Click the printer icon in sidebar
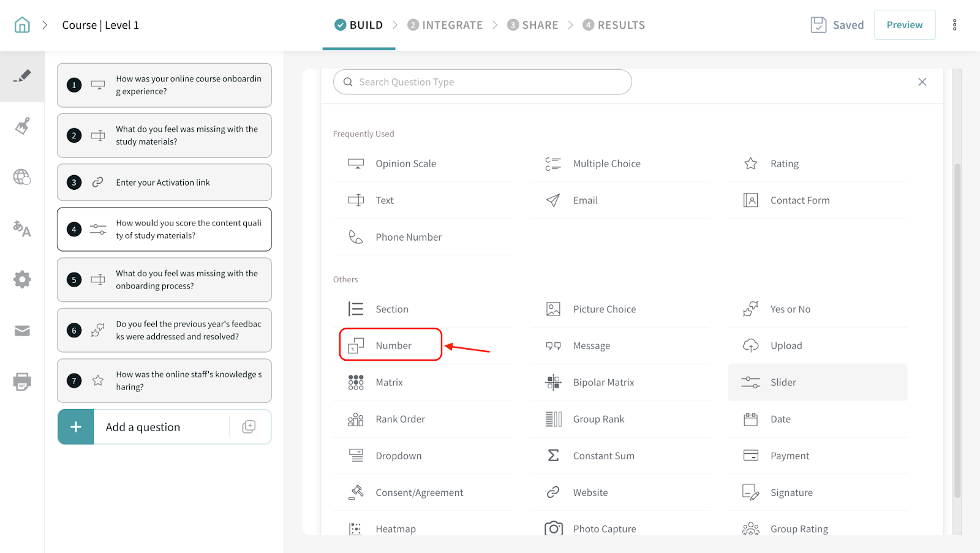Viewport: 980px width, 553px height. coord(22,382)
